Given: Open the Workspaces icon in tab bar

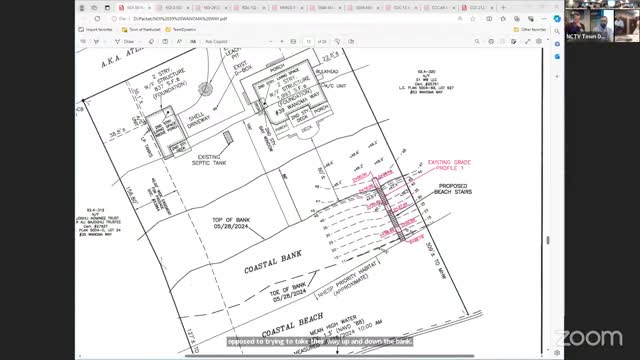Looking at the screenshot, I should [94, 8].
